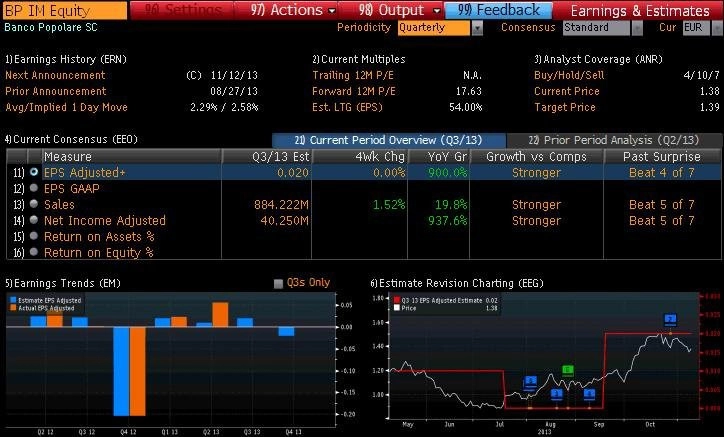Click Net Income Adjusted YoY value 937.6%
Screen dimensions: 724x437
tap(447, 220)
